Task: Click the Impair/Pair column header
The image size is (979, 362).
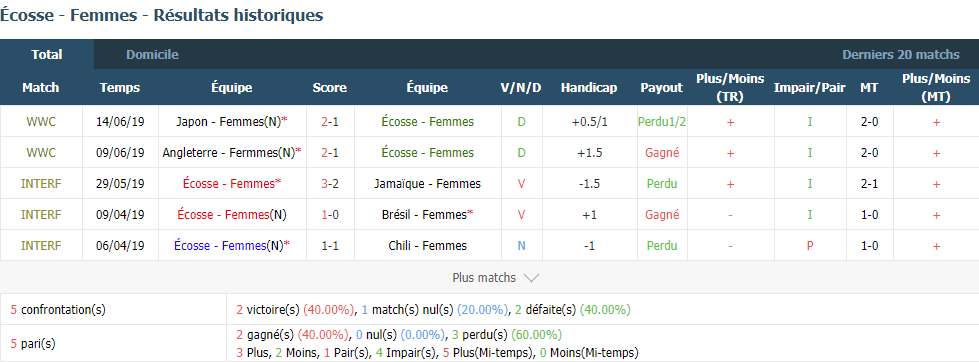Action: tap(809, 87)
